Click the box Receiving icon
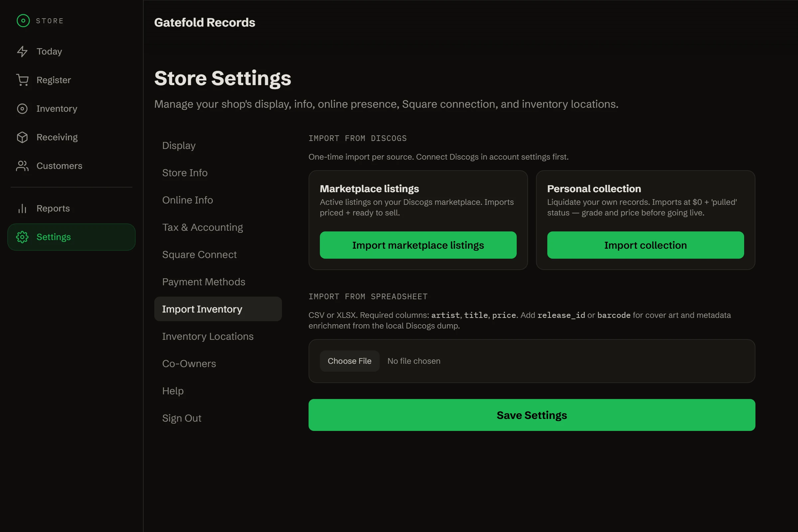The image size is (798, 532). point(22,137)
